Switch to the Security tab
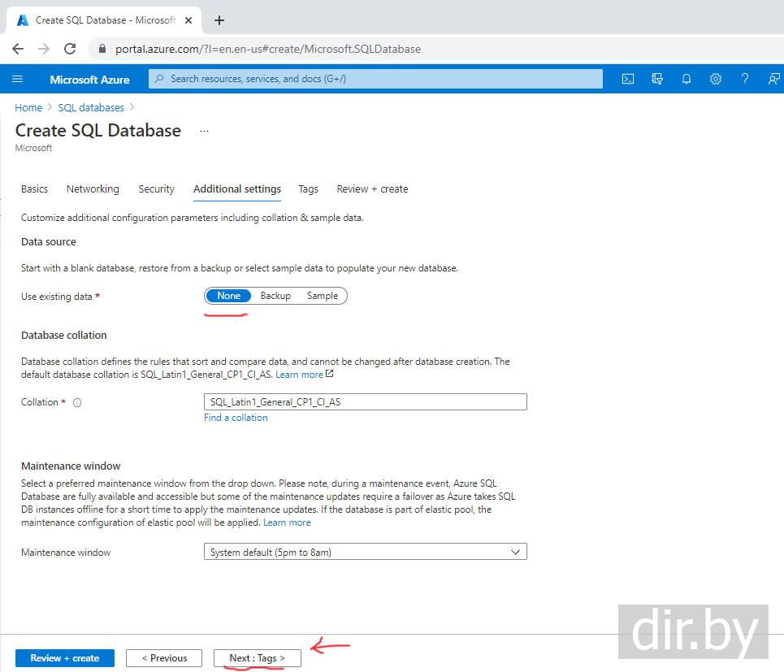784x672 pixels. (x=157, y=189)
